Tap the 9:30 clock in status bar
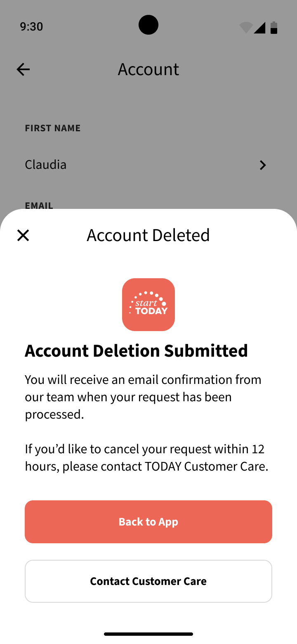The height and width of the screenshot is (644, 297). 31,26
